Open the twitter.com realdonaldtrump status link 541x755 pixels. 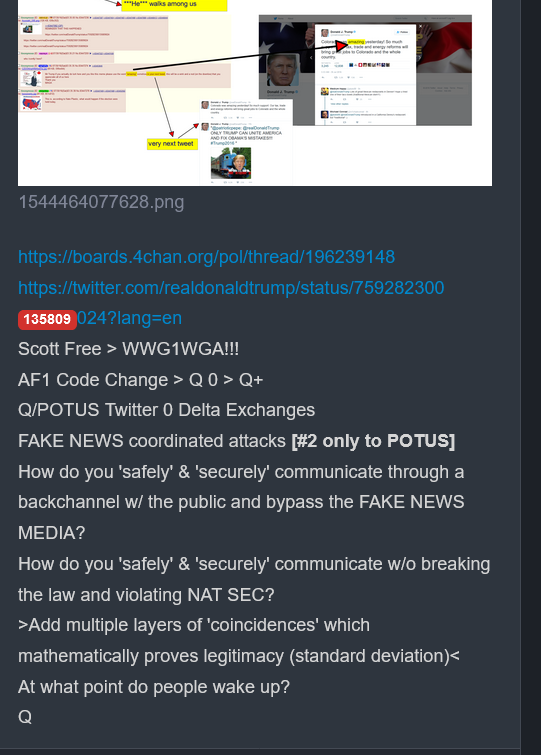[x=231, y=288]
